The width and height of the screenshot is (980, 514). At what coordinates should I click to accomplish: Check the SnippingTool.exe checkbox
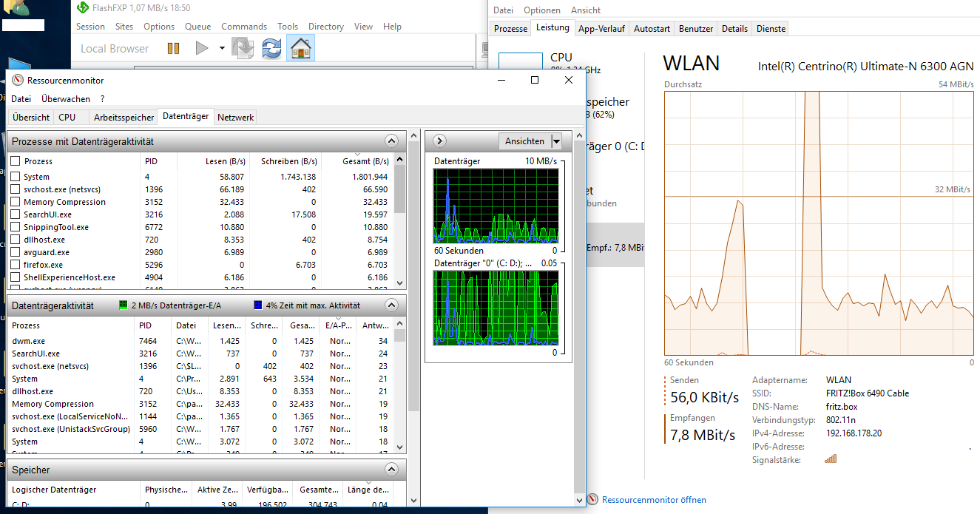point(15,227)
